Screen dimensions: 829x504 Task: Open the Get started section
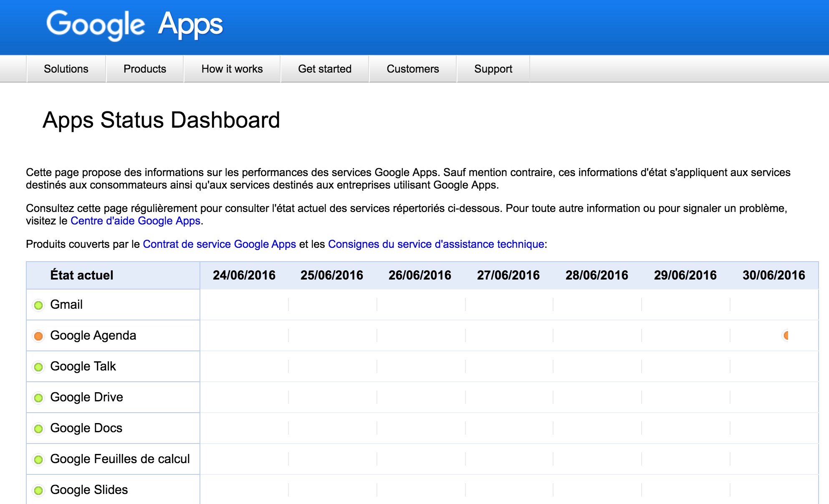pyautogui.click(x=325, y=69)
